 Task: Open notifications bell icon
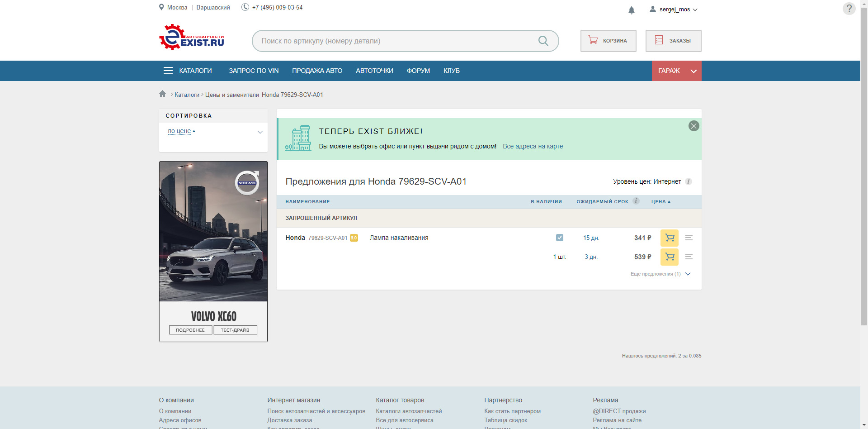click(x=632, y=10)
